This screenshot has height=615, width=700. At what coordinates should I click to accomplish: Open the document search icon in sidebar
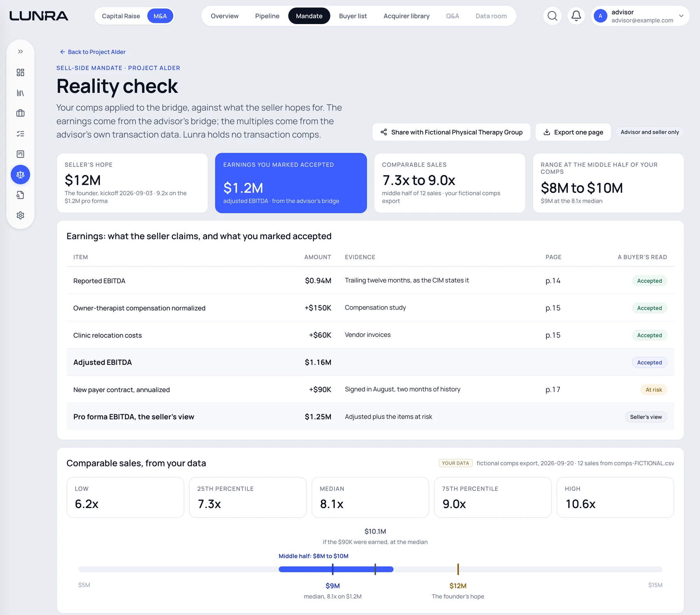point(20,195)
